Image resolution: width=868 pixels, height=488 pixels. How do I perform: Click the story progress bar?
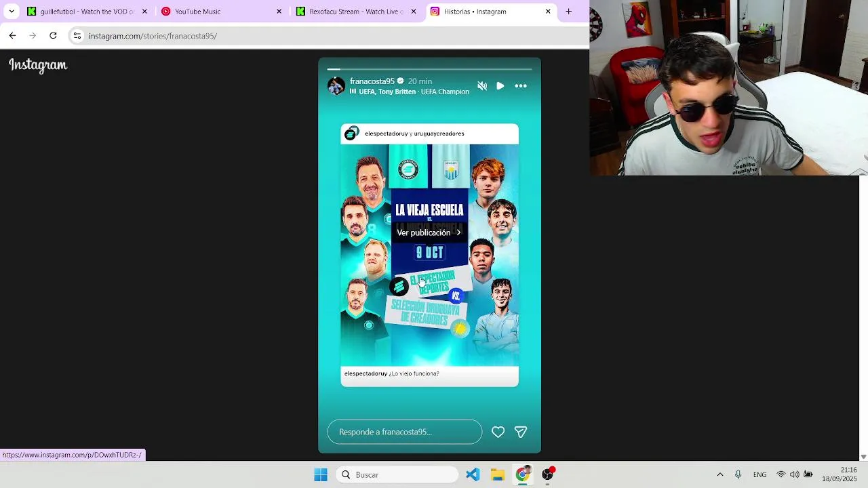pos(430,69)
